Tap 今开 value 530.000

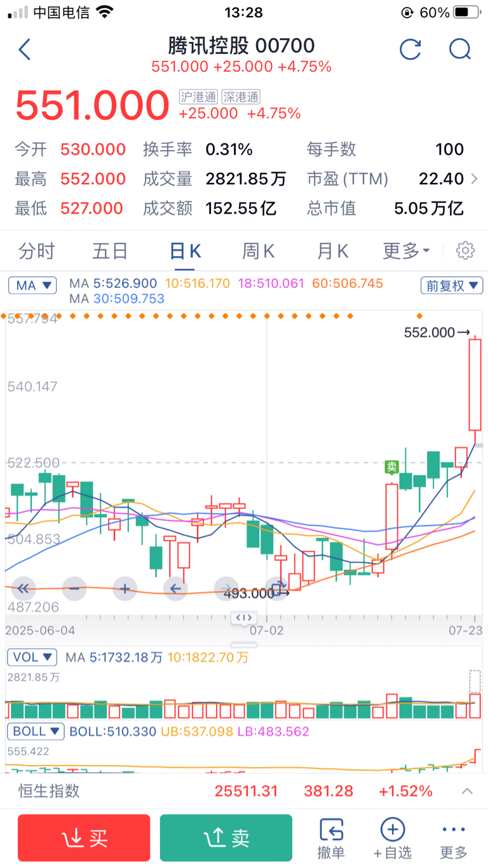tap(93, 150)
